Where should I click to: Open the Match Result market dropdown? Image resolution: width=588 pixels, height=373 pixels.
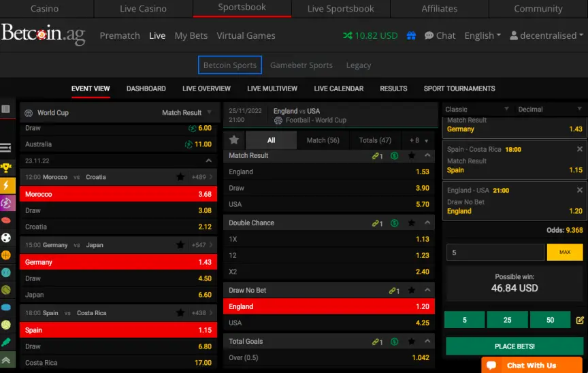point(186,112)
